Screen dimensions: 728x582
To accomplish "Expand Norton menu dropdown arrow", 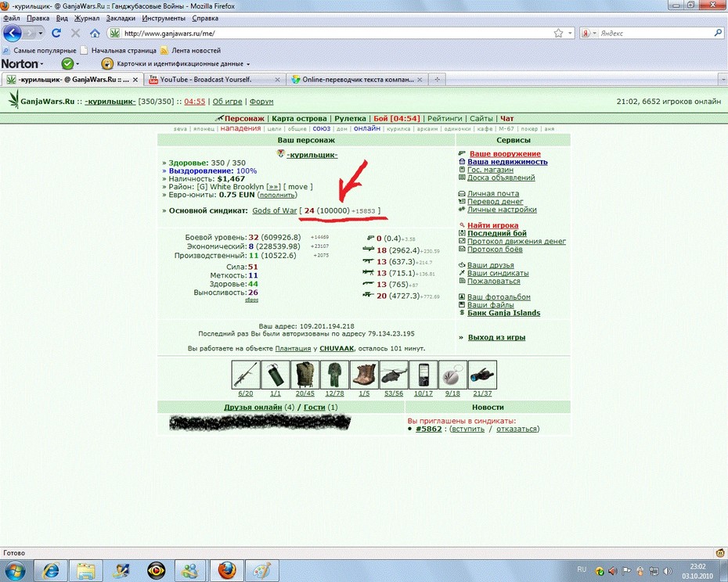I will (41, 64).
